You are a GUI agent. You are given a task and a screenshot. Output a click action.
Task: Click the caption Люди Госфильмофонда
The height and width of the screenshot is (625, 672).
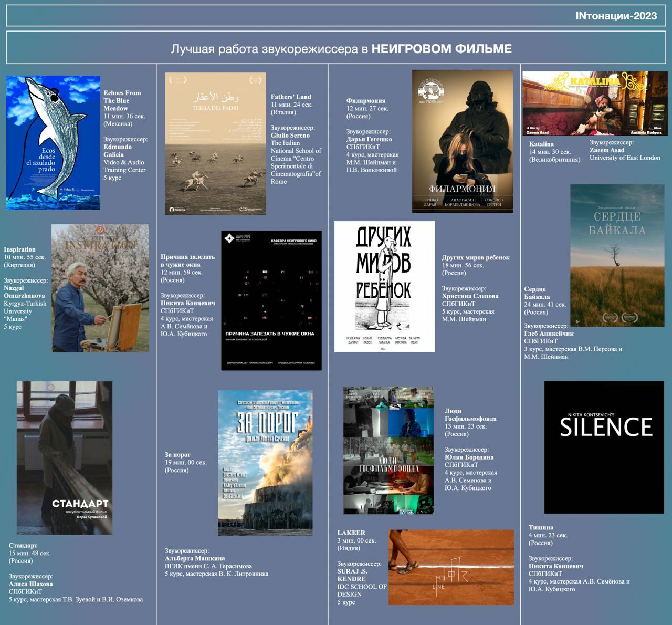point(470,415)
